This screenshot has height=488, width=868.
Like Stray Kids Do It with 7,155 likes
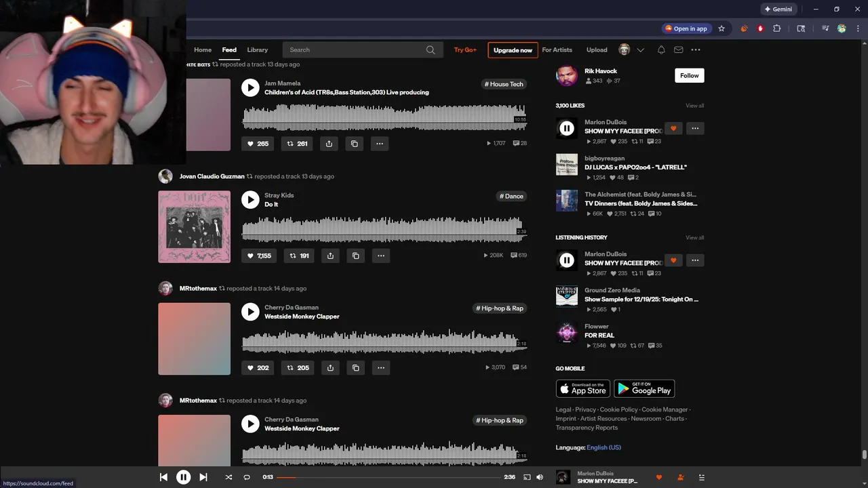point(259,256)
